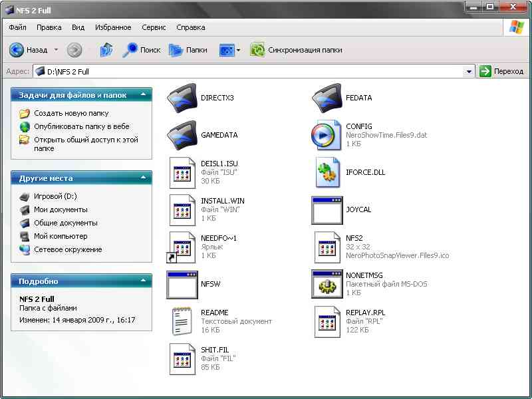Open the DIRECTX3 folder icon
532x399 pixels.
(x=182, y=98)
